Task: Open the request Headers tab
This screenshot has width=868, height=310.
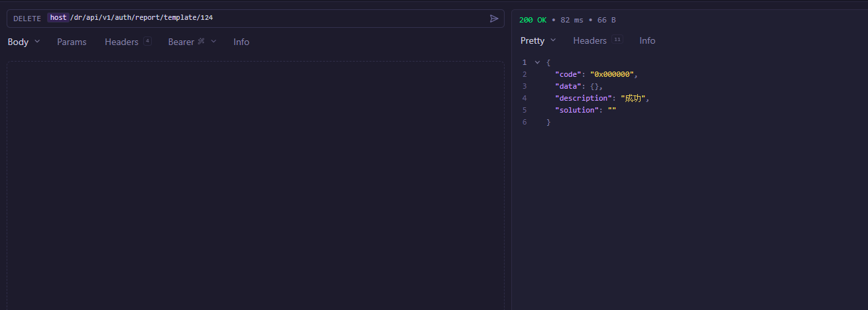Action: coord(121,42)
